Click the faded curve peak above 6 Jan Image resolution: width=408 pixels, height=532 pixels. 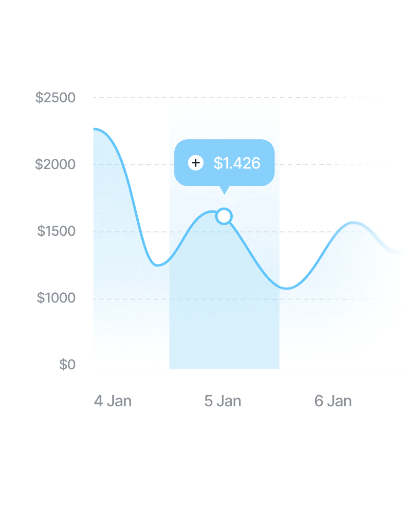click(353, 223)
